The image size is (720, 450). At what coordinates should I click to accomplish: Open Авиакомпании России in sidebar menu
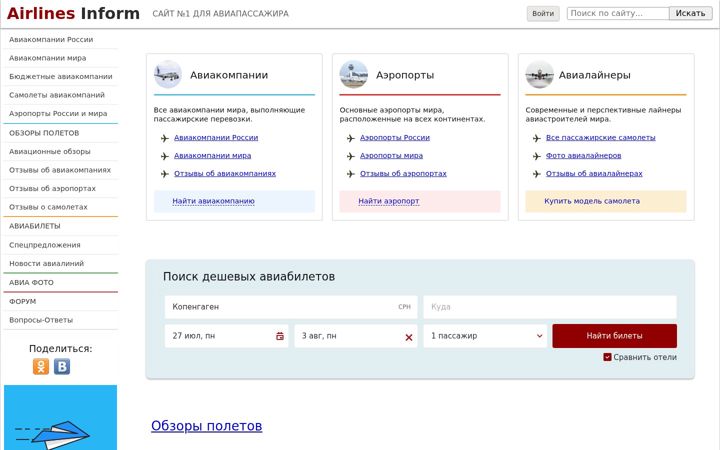tap(60, 39)
